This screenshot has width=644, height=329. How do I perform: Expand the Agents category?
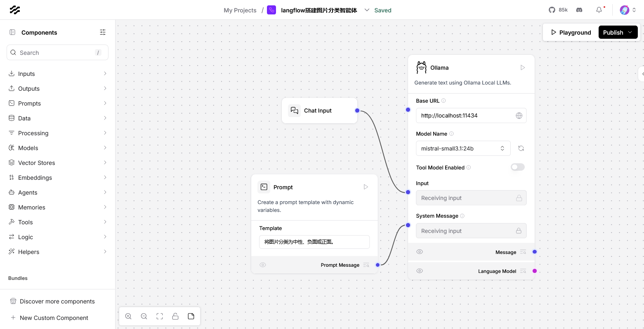(58, 193)
